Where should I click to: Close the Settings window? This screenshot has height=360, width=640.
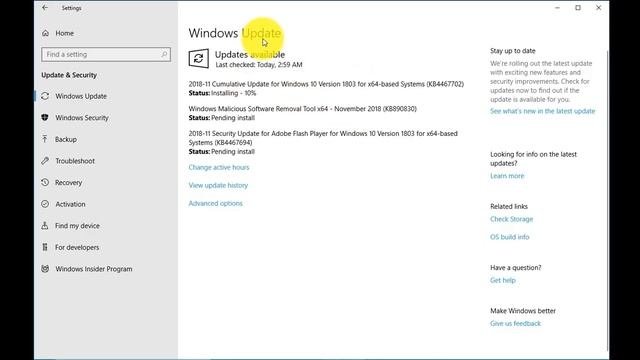click(x=598, y=8)
